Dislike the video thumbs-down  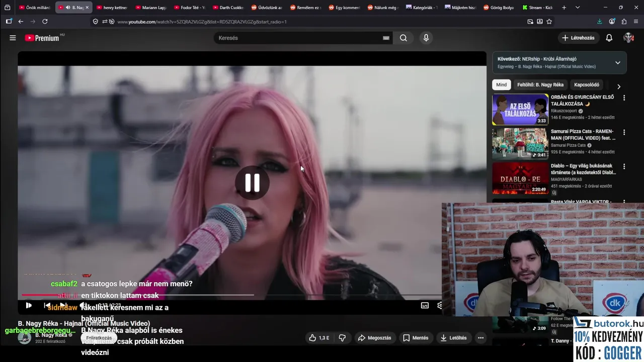pyautogui.click(x=342, y=338)
